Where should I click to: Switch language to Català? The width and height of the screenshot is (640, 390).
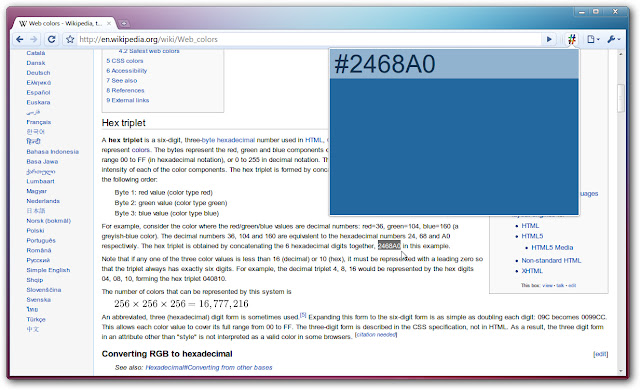[x=36, y=53]
